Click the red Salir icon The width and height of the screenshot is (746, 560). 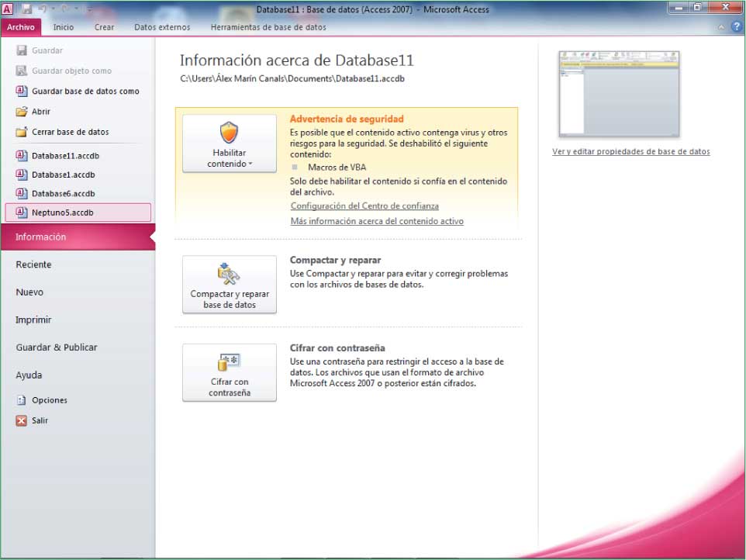tap(22, 420)
